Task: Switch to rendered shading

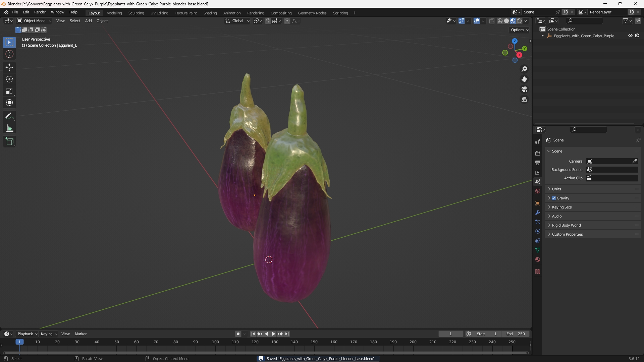Action: tap(519, 21)
